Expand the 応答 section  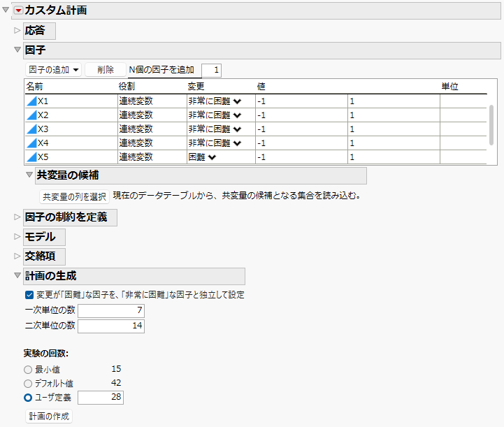click(17, 31)
